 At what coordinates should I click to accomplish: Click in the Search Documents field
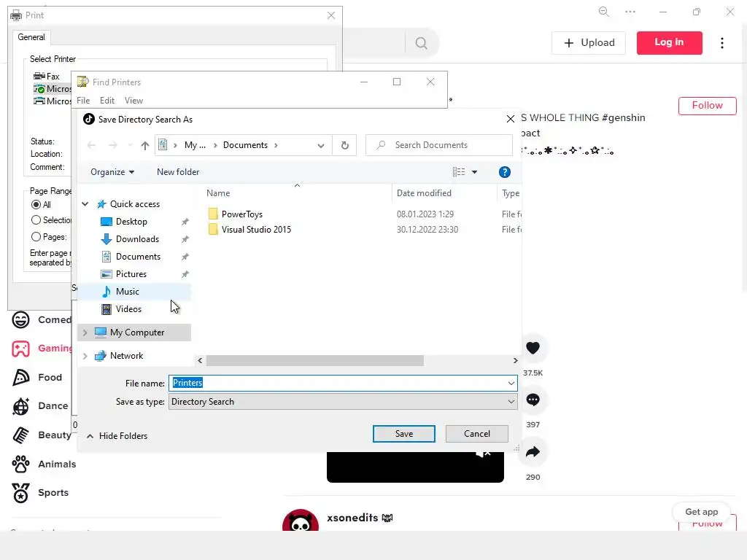[x=439, y=145]
